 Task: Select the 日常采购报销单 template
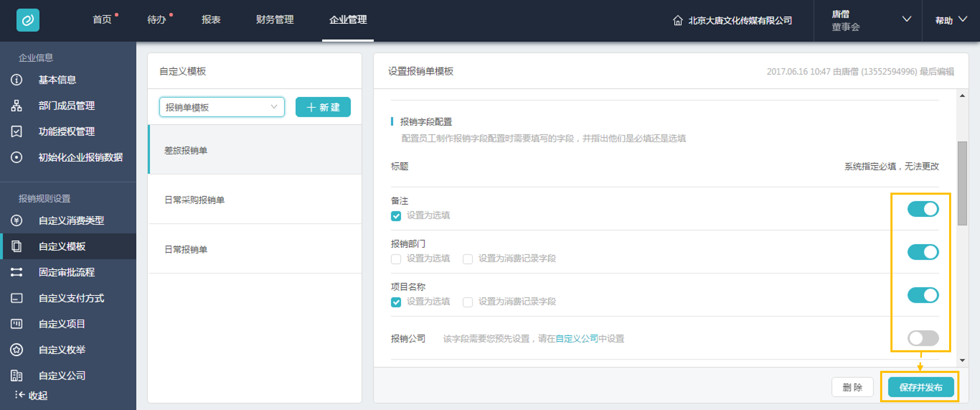coord(255,199)
